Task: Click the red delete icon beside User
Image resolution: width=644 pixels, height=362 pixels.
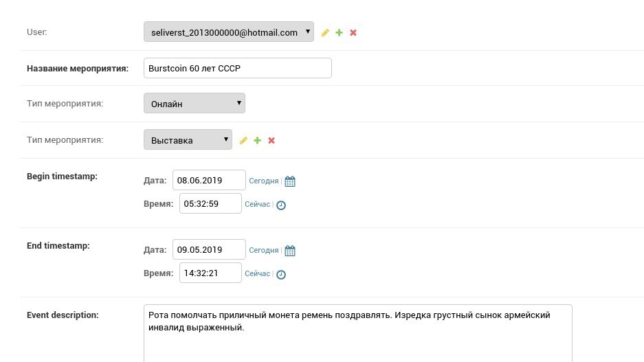Action: [353, 32]
